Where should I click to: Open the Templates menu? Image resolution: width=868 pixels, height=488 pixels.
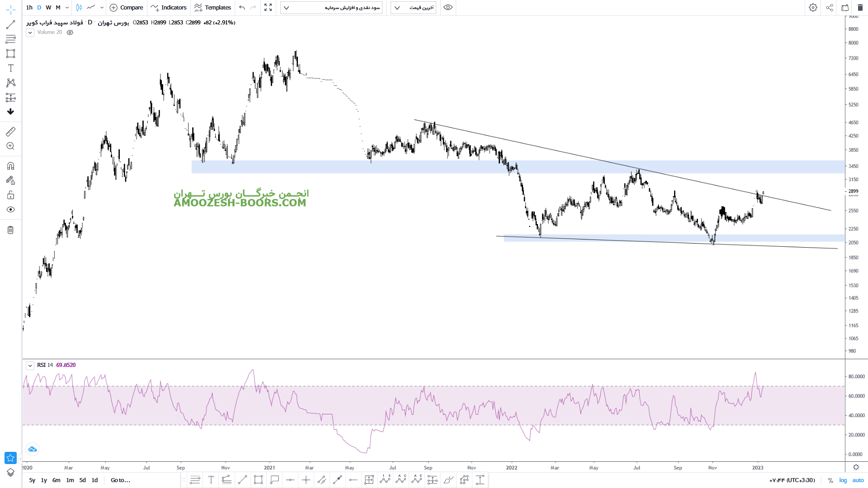click(212, 7)
